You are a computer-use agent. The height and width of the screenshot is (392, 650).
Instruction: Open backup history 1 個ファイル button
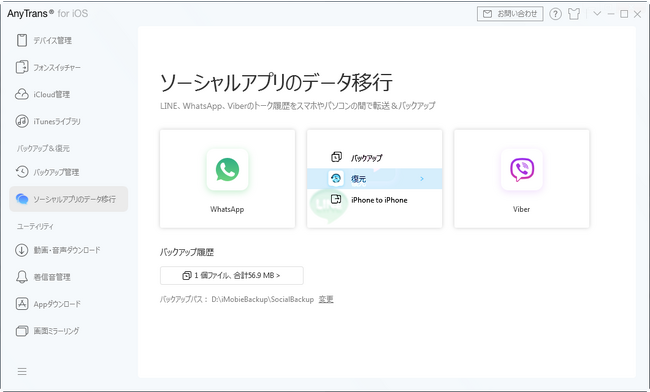[x=232, y=276]
